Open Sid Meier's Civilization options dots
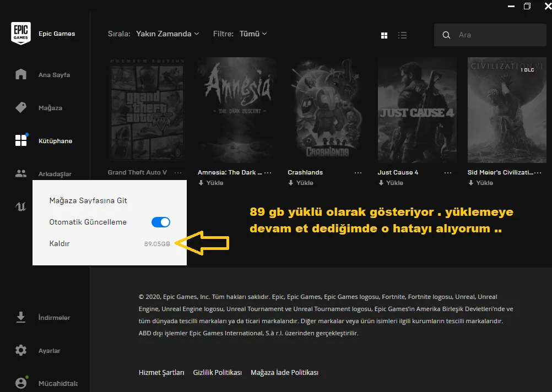The width and height of the screenshot is (552, 392). pyautogui.click(x=538, y=172)
